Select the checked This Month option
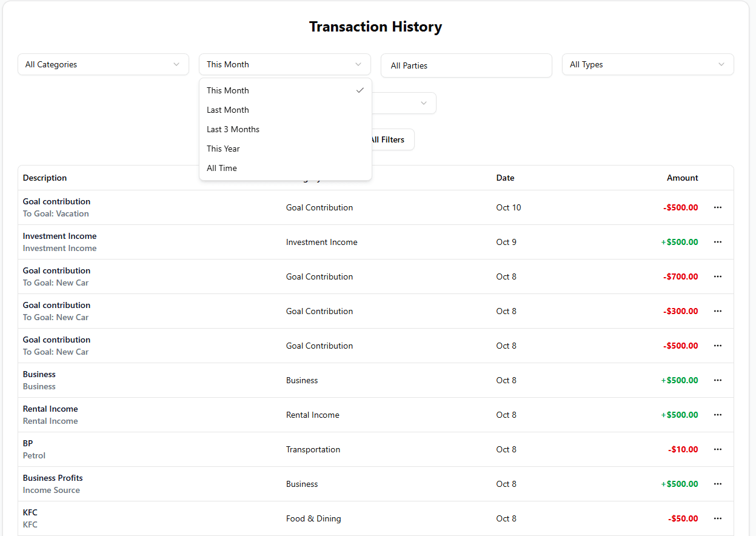 tap(228, 90)
